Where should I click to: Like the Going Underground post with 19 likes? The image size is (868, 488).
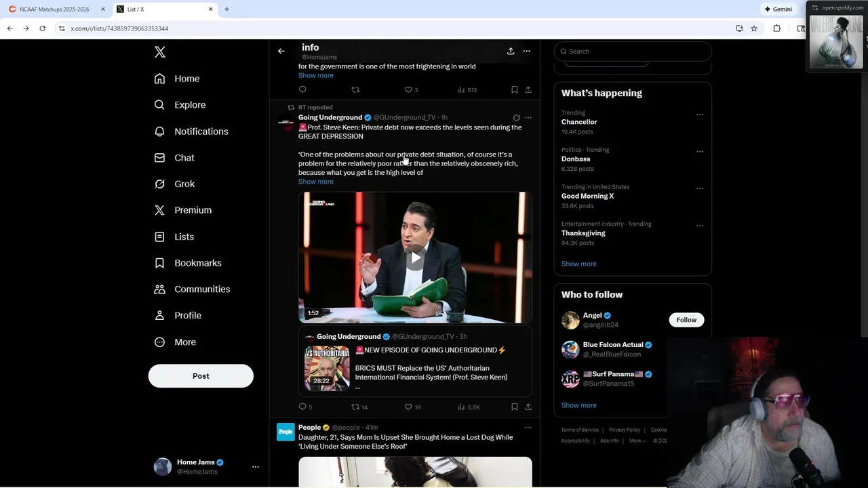coord(412,407)
